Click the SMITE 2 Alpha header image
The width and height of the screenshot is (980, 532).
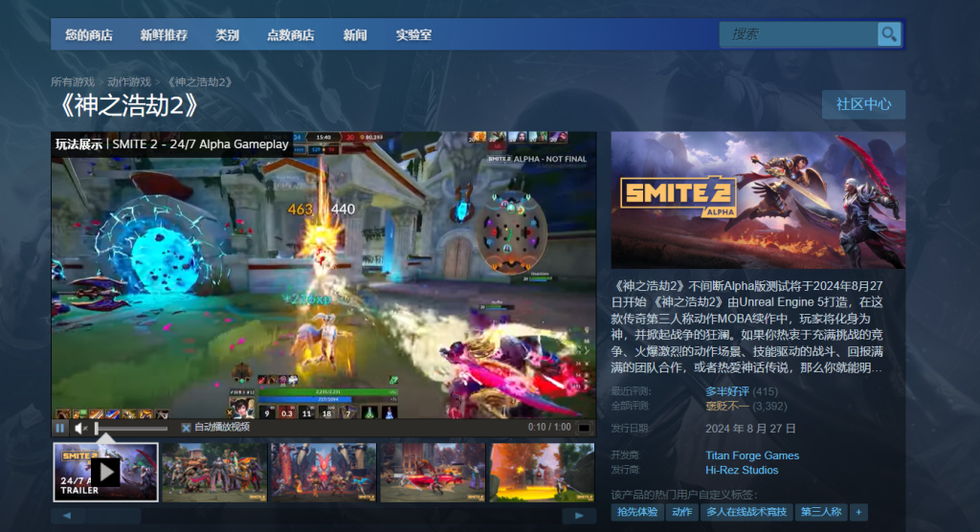(758, 200)
